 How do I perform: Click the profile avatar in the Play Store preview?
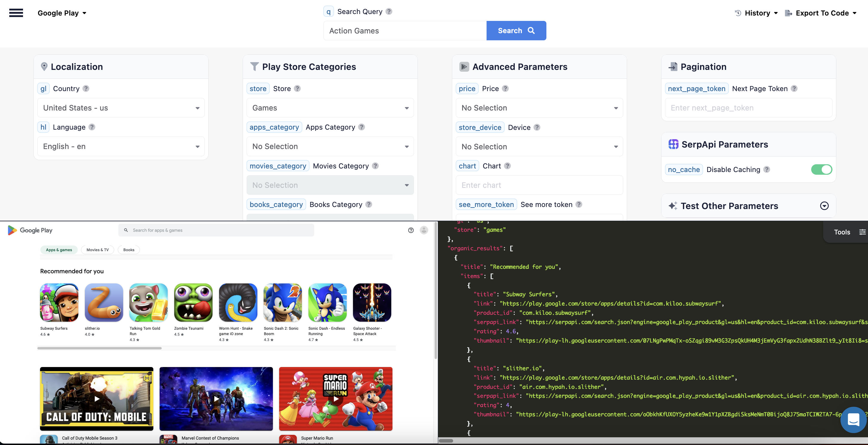tap(423, 230)
